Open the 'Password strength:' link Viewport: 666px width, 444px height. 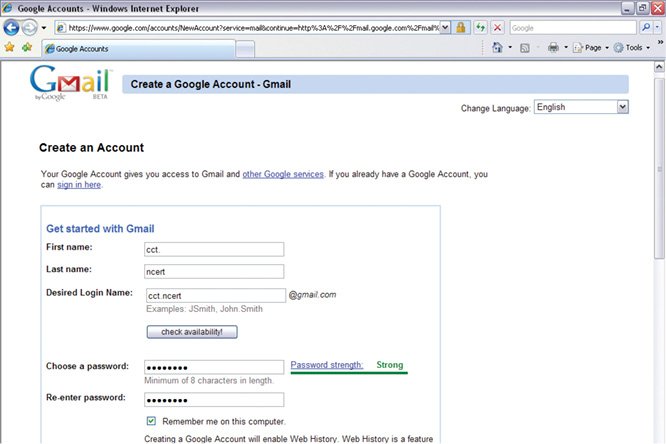pos(327,365)
